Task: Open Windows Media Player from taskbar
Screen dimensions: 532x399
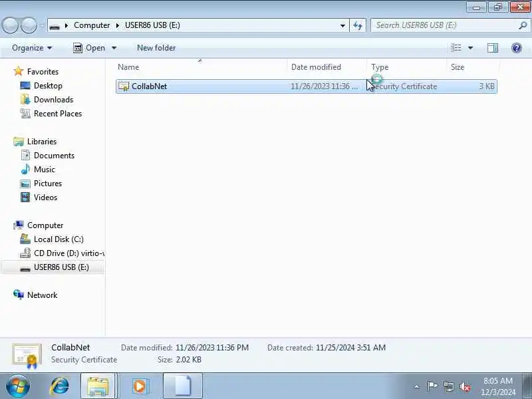Action: pos(140,386)
